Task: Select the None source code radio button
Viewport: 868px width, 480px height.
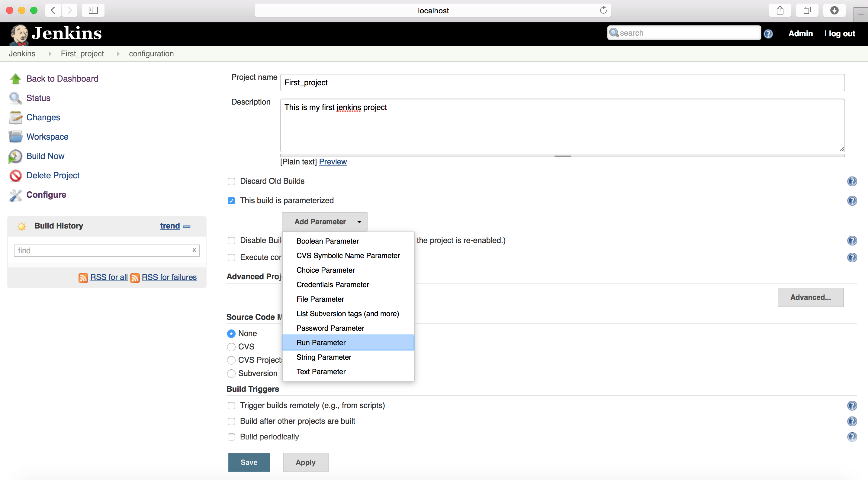Action: [x=231, y=334]
